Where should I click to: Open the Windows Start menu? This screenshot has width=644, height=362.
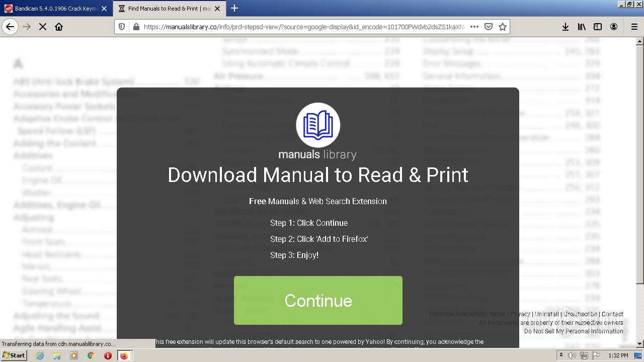[14, 355]
